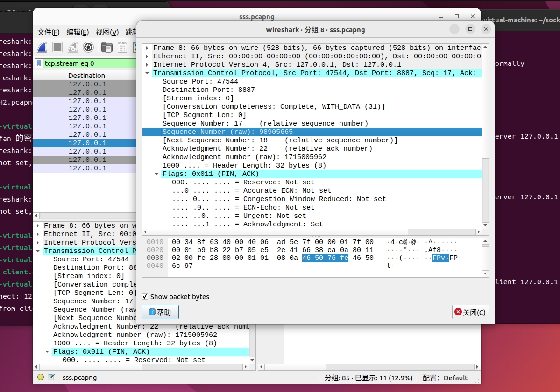
Task: Open the 视图(V) menu
Action: [107, 32]
